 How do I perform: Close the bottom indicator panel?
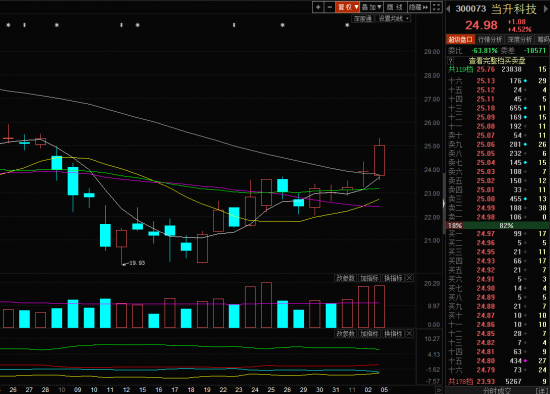click(409, 334)
